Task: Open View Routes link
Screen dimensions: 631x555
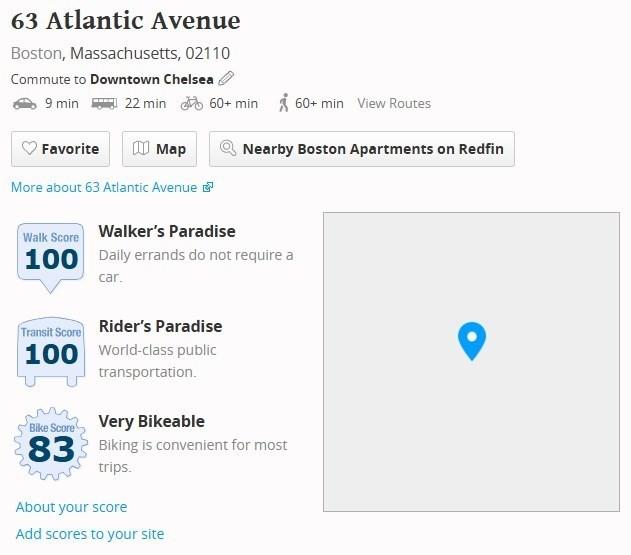Action: pos(394,103)
